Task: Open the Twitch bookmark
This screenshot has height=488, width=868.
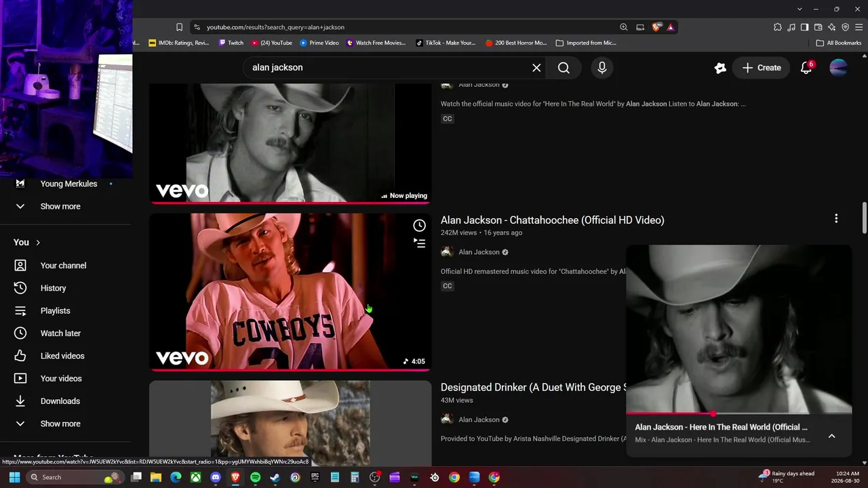Action: point(231,43)
